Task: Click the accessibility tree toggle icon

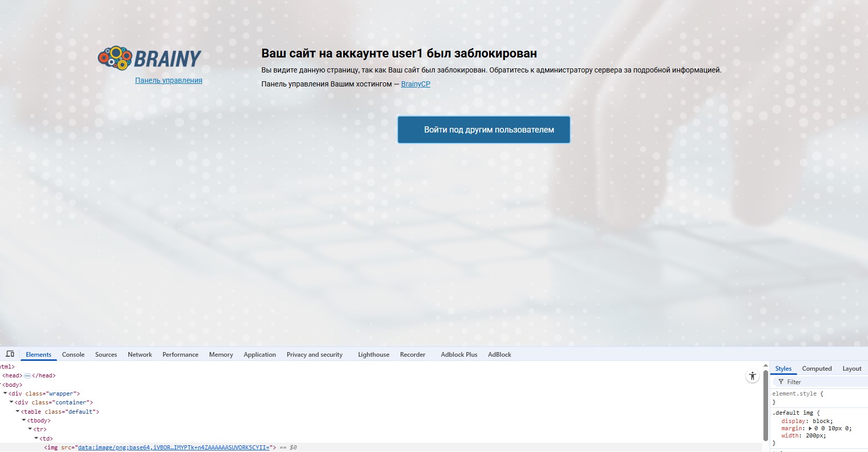Action: (x=752, y=376)
